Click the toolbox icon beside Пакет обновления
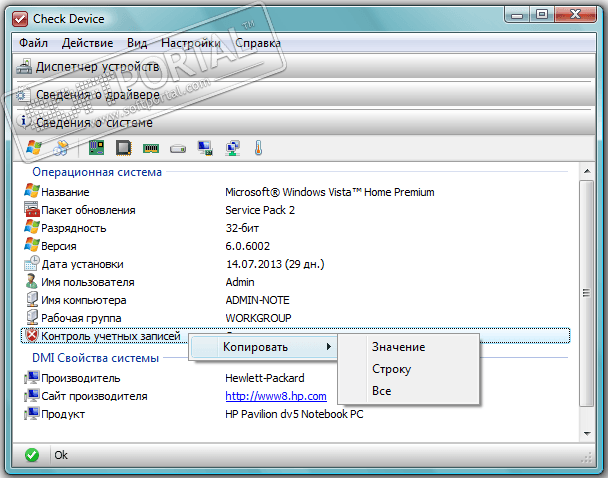Screen dimensions: 608x478 click(32, 209)
